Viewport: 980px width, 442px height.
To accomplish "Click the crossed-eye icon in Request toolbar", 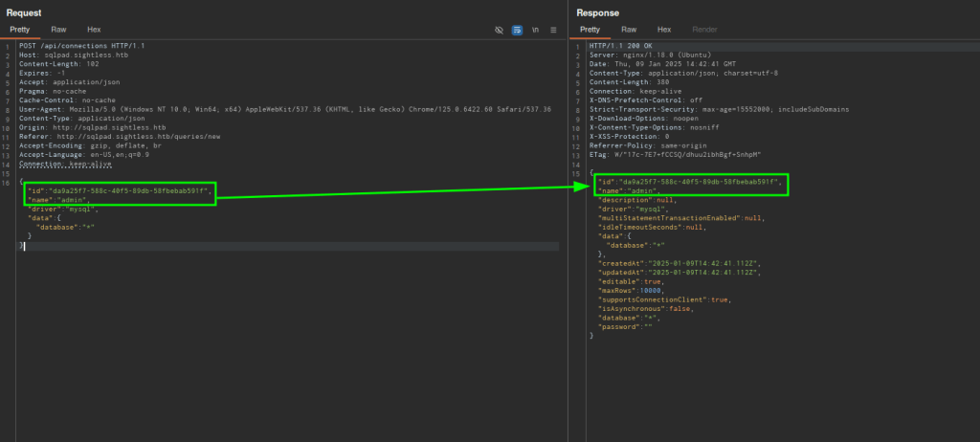I will click(499, 30).
